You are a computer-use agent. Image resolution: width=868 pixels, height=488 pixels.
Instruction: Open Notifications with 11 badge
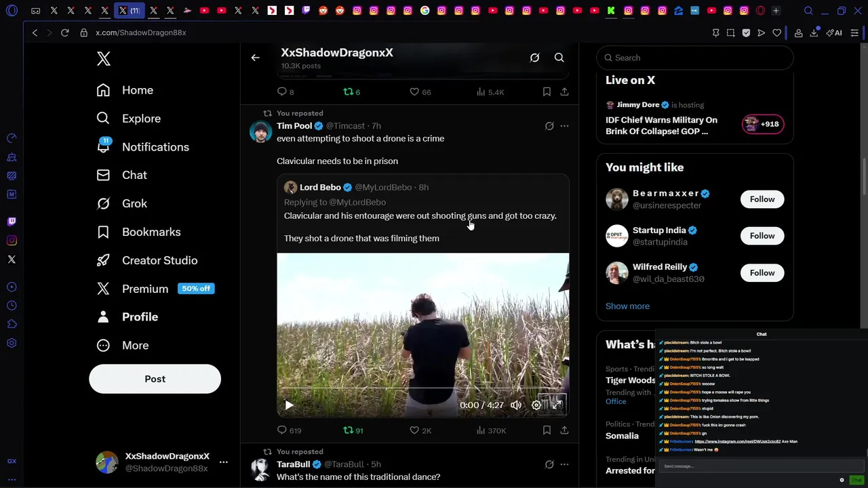(142, 147)
